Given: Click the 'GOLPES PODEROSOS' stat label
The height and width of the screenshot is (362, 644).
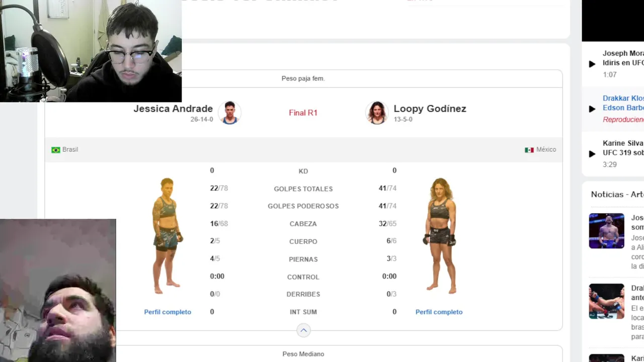Looking at the screenshot, I should [x=303, y=206].
